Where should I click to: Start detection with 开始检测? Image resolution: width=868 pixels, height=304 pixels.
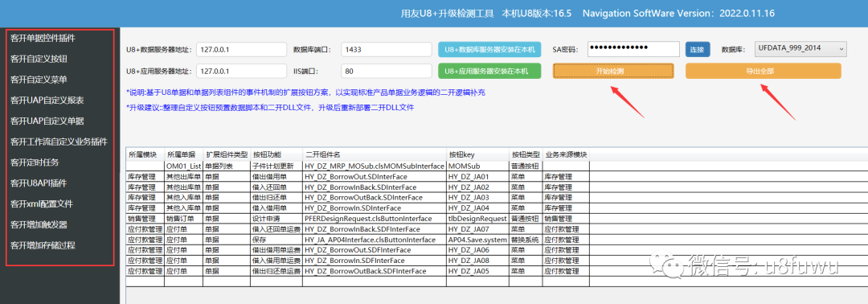612,71
